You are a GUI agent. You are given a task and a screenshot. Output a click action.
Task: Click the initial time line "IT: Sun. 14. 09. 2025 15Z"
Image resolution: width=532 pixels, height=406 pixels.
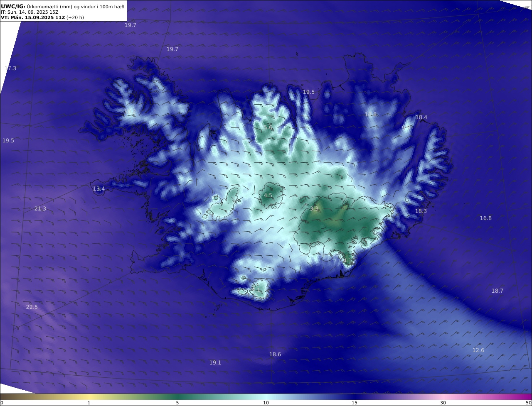(x=30, y=12)
